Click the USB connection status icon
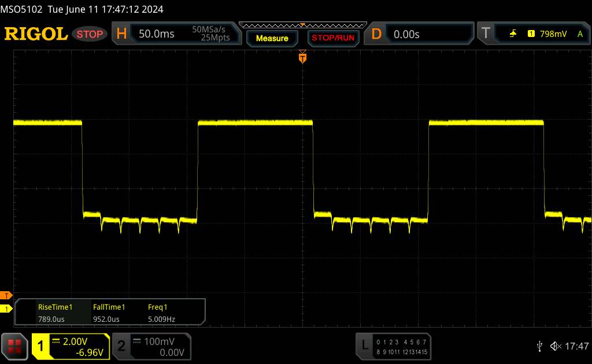Image resolution: width=592 pixels, height=364 pixels. [x=539, y=346]
